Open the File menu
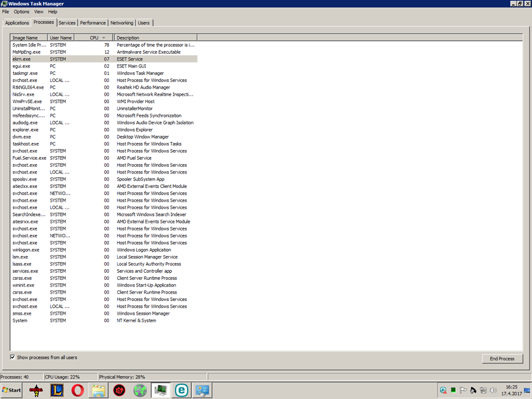This screenshot has width=532, height=399. pos(6,12)
